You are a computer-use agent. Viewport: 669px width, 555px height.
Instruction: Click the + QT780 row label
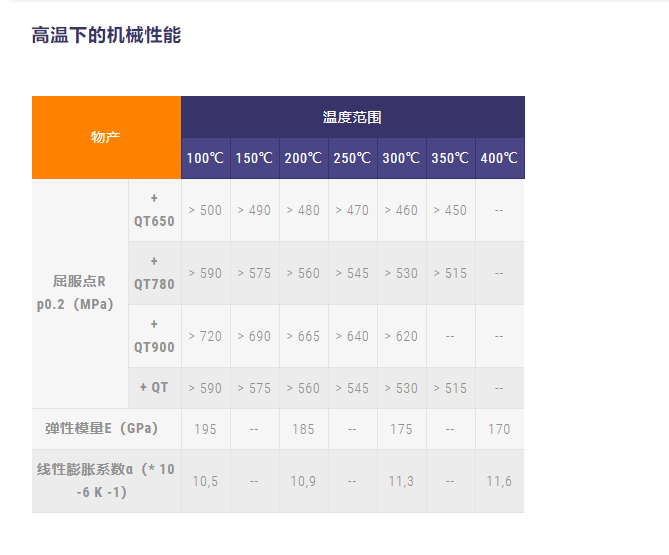(x=154, y=273)
